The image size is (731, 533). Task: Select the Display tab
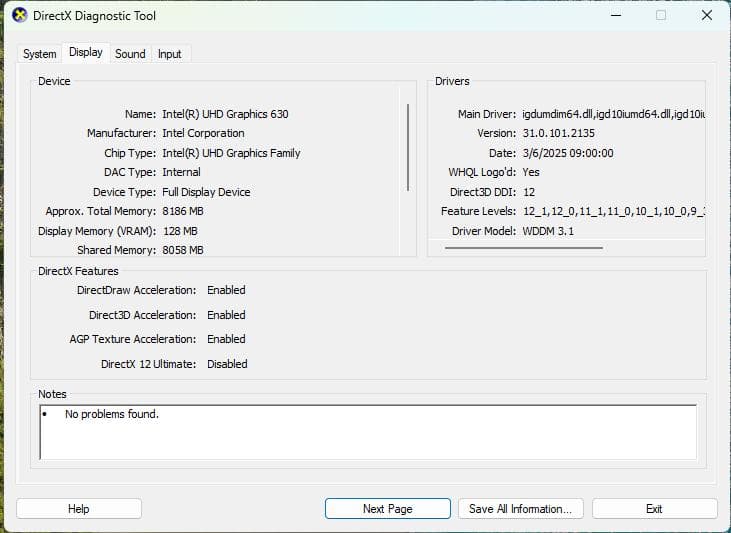86,53
